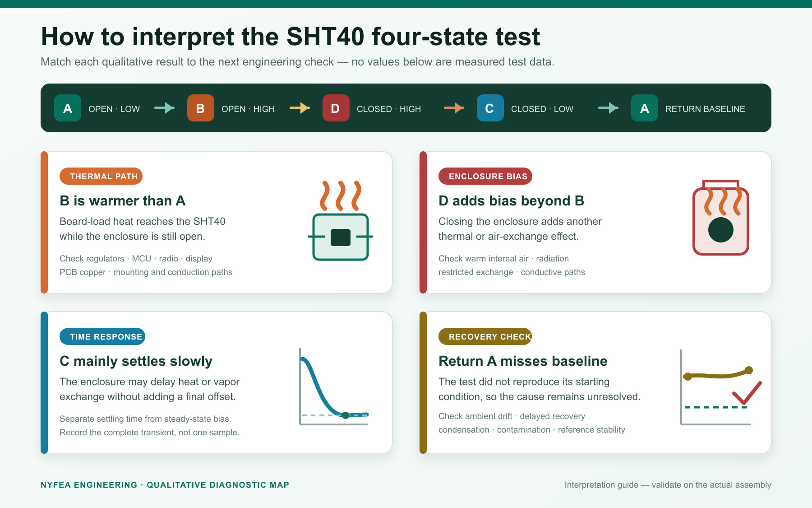Screen dimensions: 812x508
Task: Click the heading 'C mainly settles slowly'
Action: 136,361
